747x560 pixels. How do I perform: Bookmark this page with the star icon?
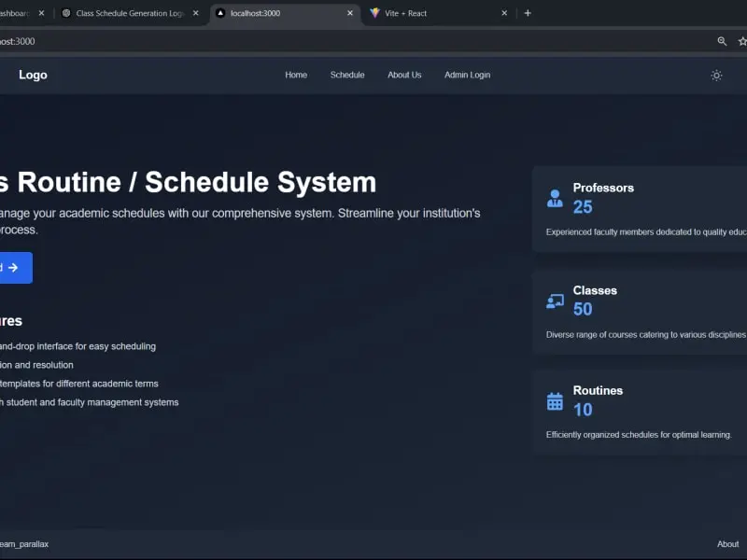click(742, 41)
